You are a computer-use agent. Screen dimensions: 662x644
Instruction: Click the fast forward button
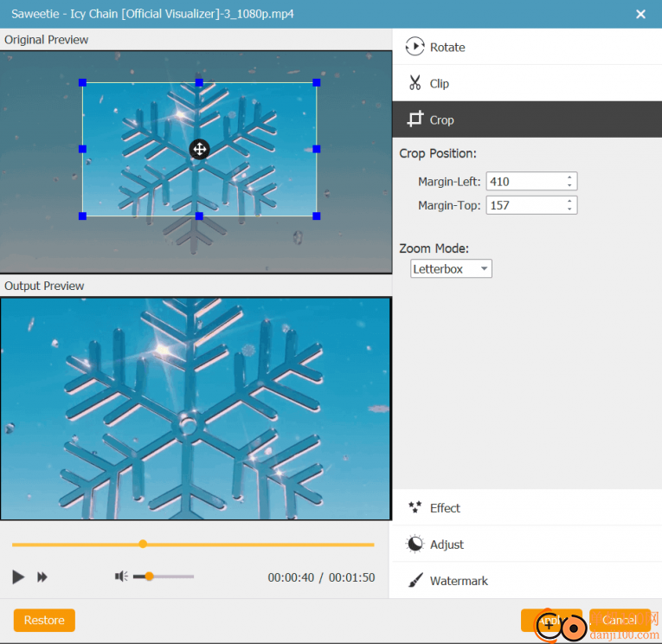pyautogui.click(x=42, y=576)
